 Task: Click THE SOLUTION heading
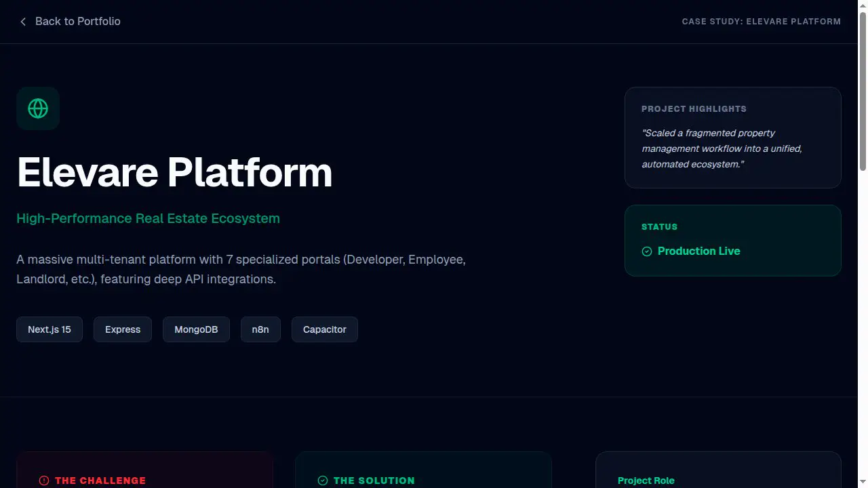coord(374,481)
